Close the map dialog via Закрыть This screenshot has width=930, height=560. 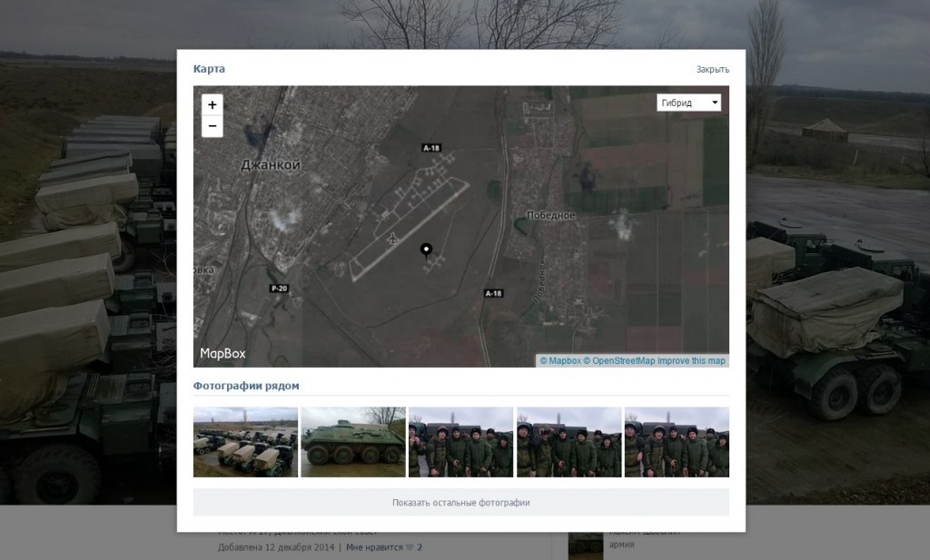coord(712,69)
